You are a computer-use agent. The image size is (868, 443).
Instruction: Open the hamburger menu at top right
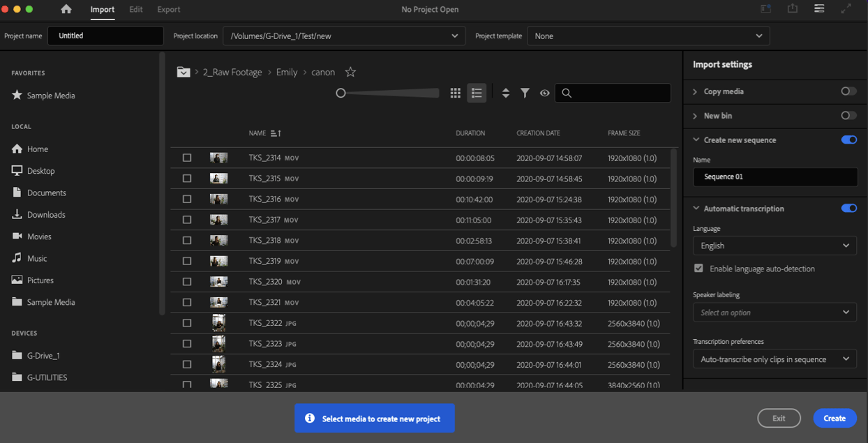tap(818, 9)
